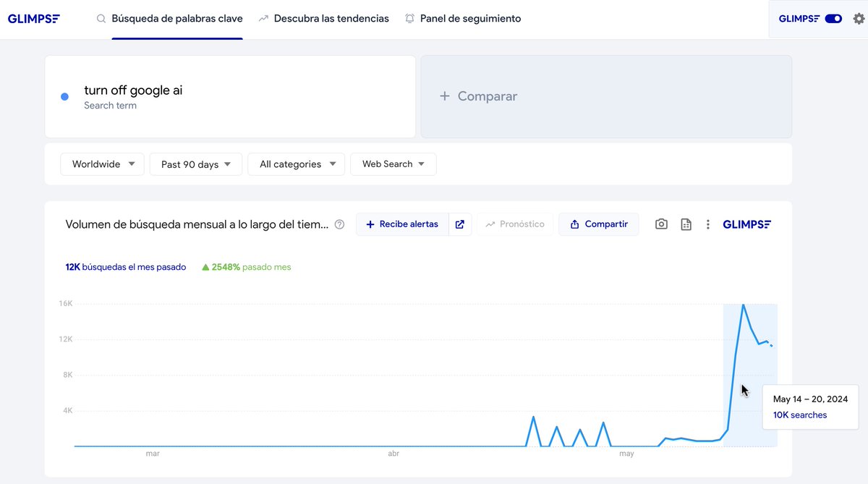
Task: Click the 'abr' x-axis label
Action: (x=393, y=454)
